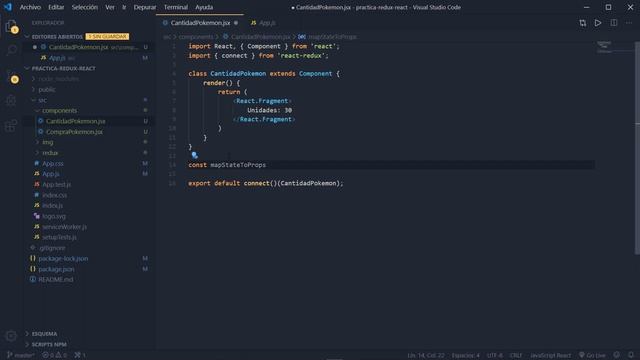Click the VS Code logo in title bar
Viewport: 640px width, 360px height.
click(x=8, y=7)
